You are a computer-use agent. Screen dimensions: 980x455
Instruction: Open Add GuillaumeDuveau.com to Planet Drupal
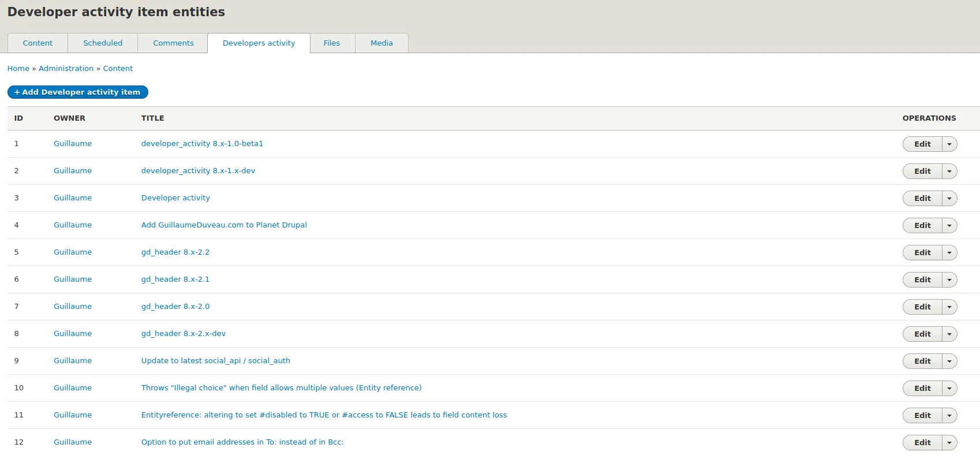(x=224, y=225)
